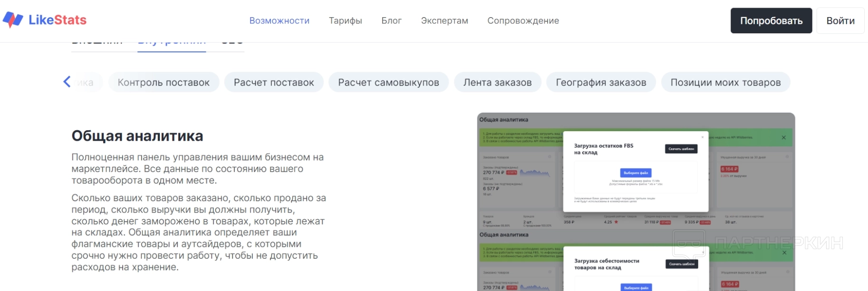Select the Контроль поставок chip
Screen dimensions: 868x291
click(164, 82)
